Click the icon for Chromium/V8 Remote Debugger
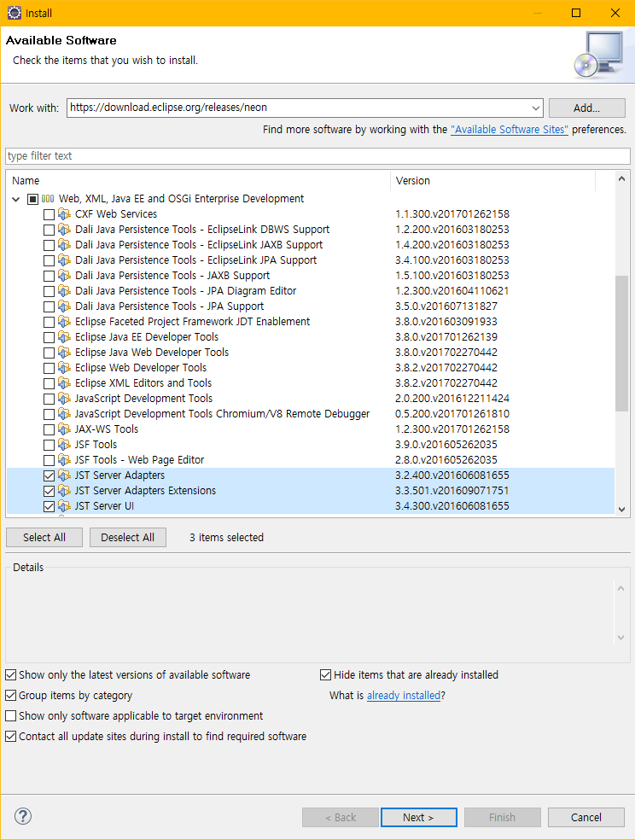The width and height of the screenshot is (635, 840). point(64,413)
